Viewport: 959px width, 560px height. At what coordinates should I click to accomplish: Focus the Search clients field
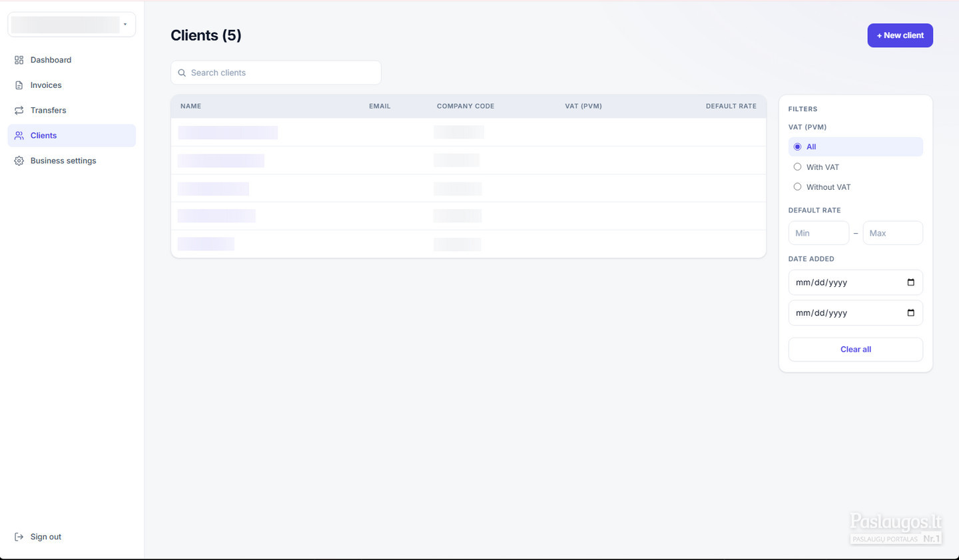[276, 73]
